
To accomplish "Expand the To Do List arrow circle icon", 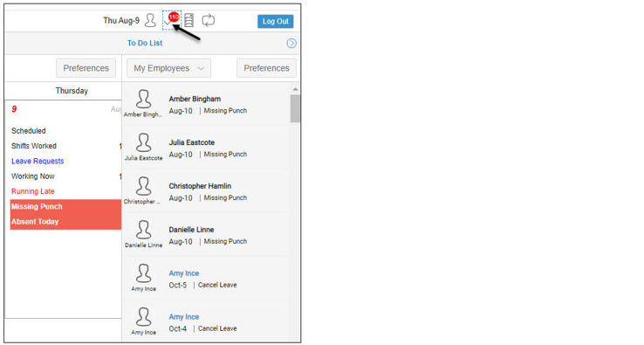I will [291, 43].
